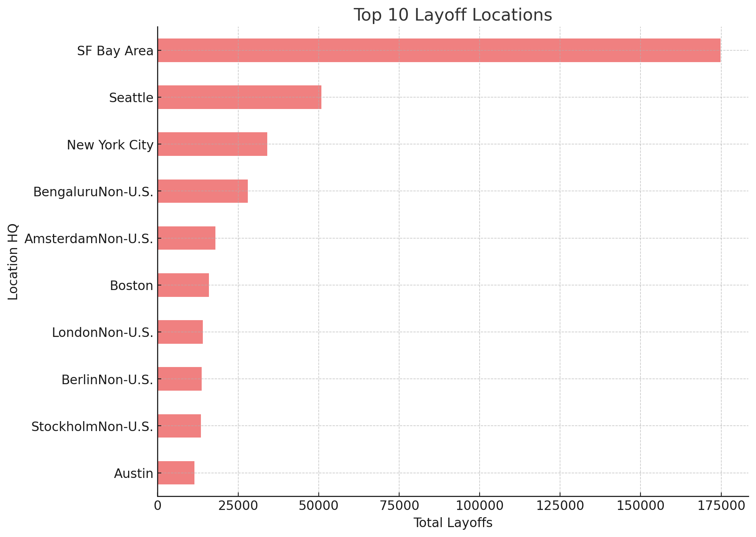
Task: Click the LondonNon-U.S. bar
Action: click(x=180, y=332)
